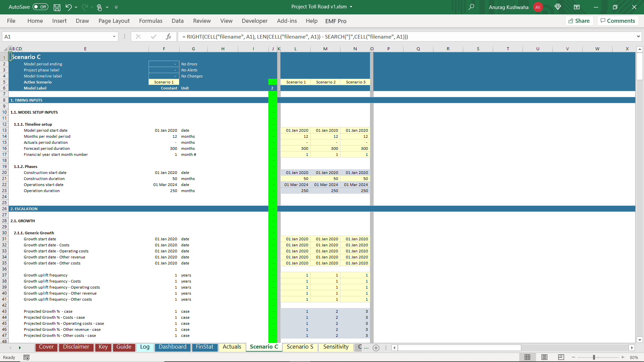Open the Customize Quick Access Toolbar dropdown
Screen dimensions: 644x362
(x=116, y=7)
